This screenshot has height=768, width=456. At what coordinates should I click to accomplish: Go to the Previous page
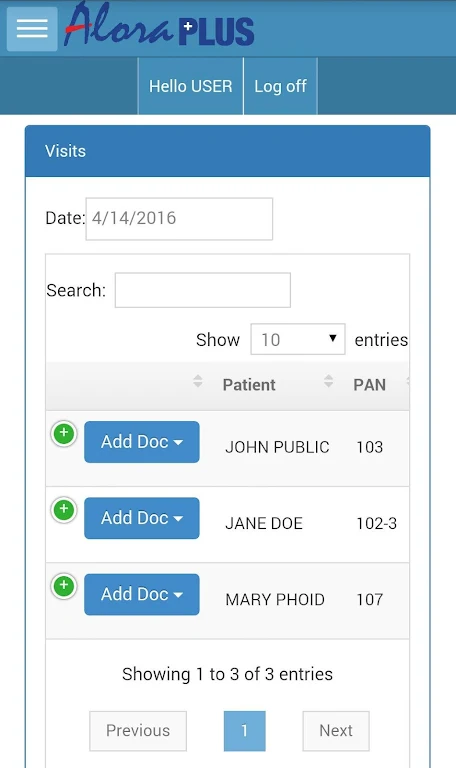138,731
